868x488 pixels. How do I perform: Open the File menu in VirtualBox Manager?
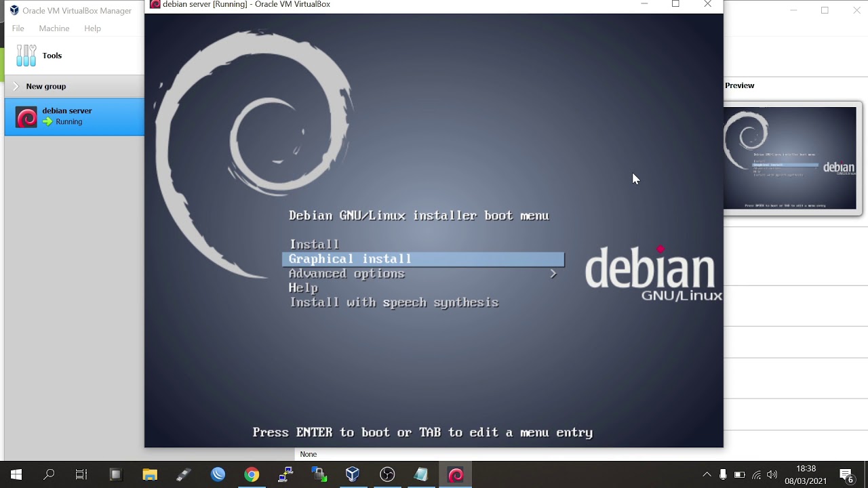tap(18, 28)
